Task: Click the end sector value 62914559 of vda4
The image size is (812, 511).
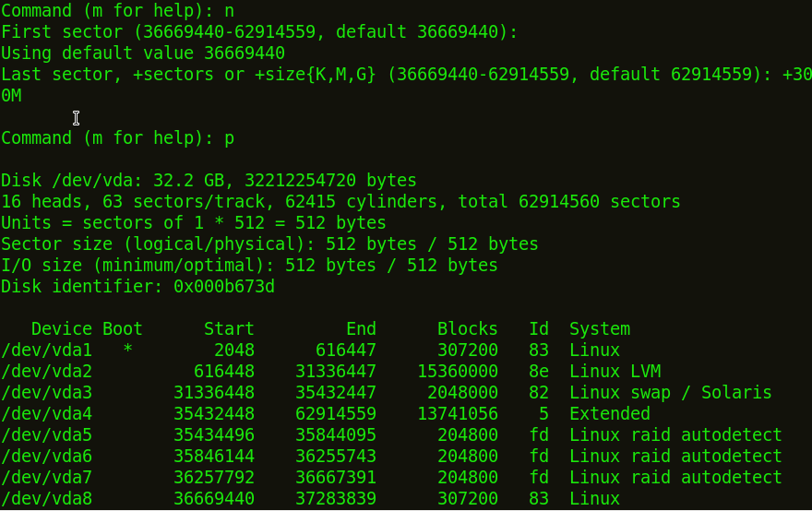Action: click(336, 413)
